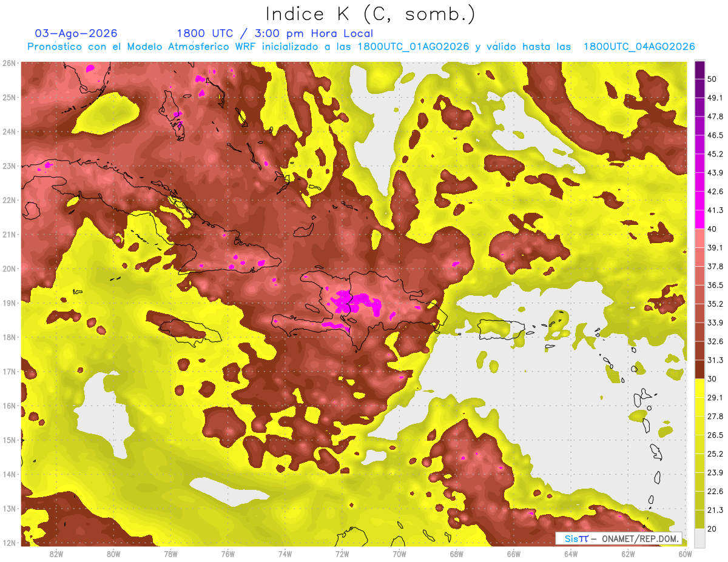Click the '16N' latitude axis label
The image size is (728, 562).
pos(9,406)
